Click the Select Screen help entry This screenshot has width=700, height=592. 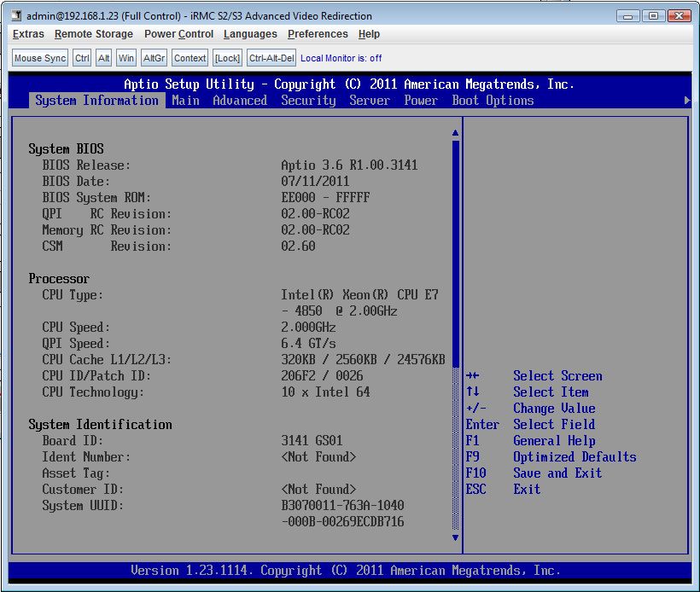557,375
